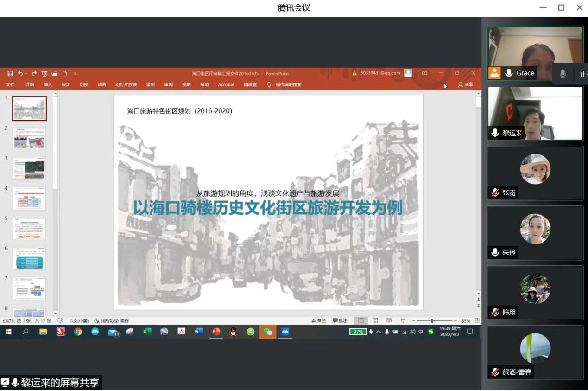Screen dimensions: 588x391
Task: Switch to slide sorter view
Action: tap(375, 321)
